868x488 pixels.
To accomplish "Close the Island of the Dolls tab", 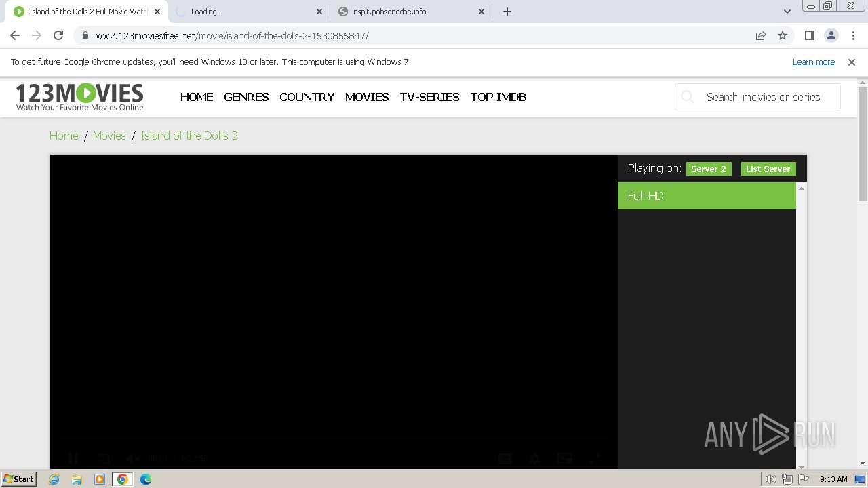I will click(x=157, y=12).
